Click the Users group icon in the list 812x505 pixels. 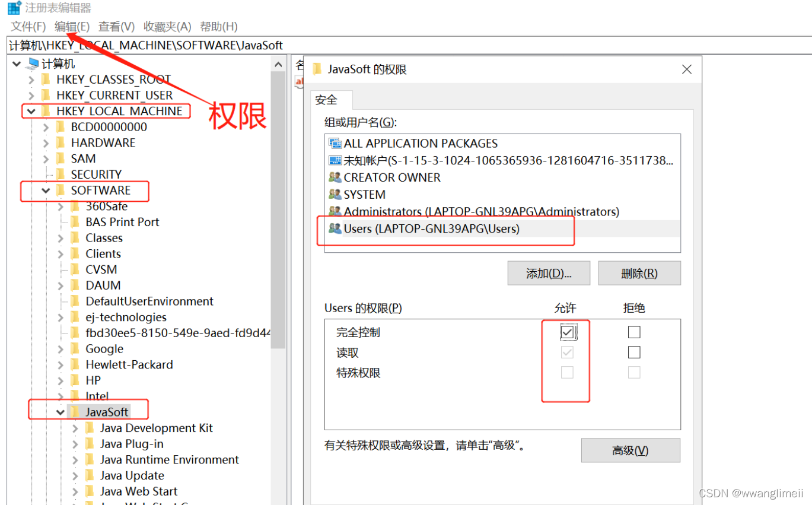coord(335,228)
